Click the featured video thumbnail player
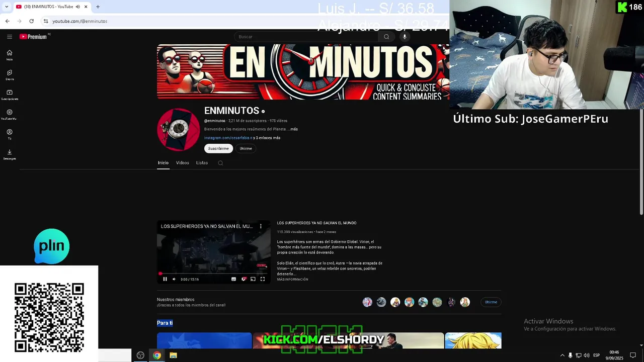644x362 pixels. pos(214,252)
